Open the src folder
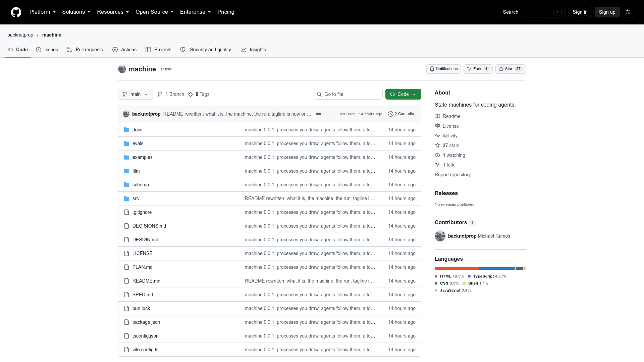 click(136, 198)
